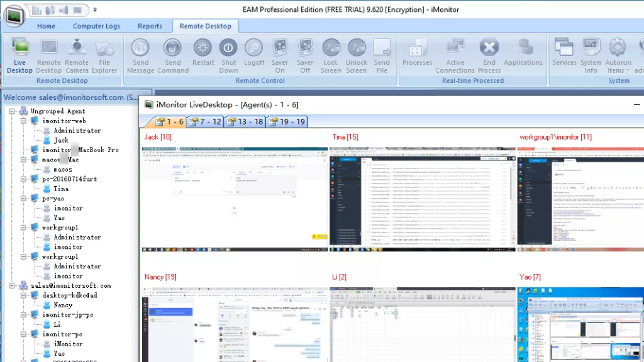Click the Jack [10] label
644x362 pixels.
coord(158,137)
